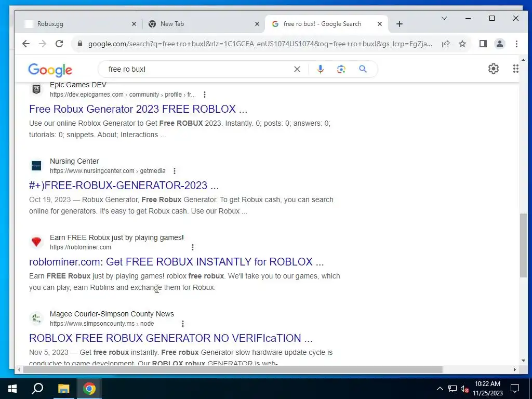532x399 pixels.
Task: Click the scroll right arrow
Action: (x=515, y=369)
